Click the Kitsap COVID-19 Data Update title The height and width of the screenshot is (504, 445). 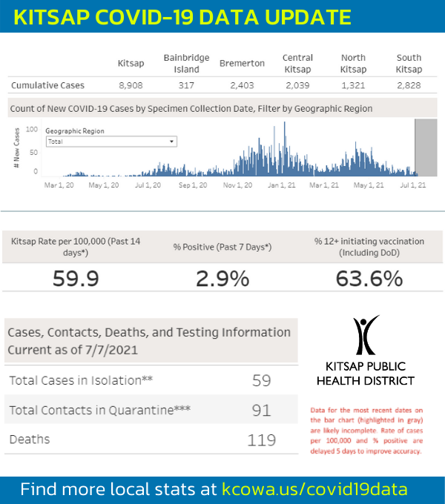(182, 17)
